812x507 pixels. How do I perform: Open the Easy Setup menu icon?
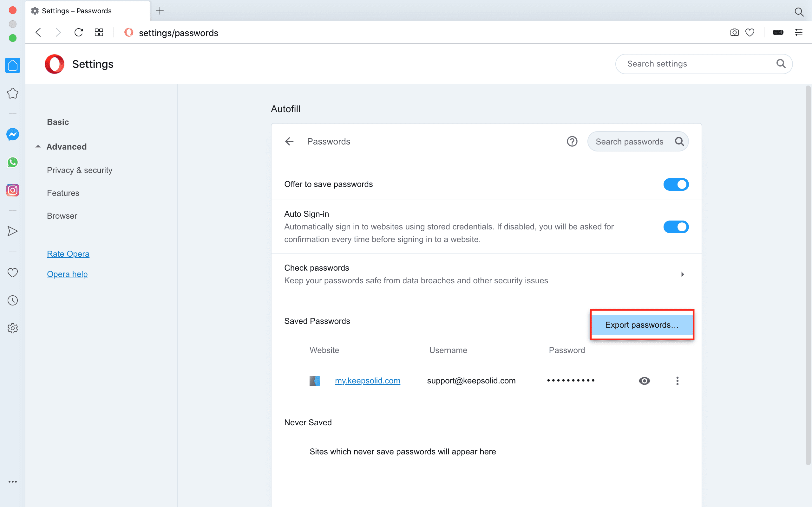(x=799, y=33)
